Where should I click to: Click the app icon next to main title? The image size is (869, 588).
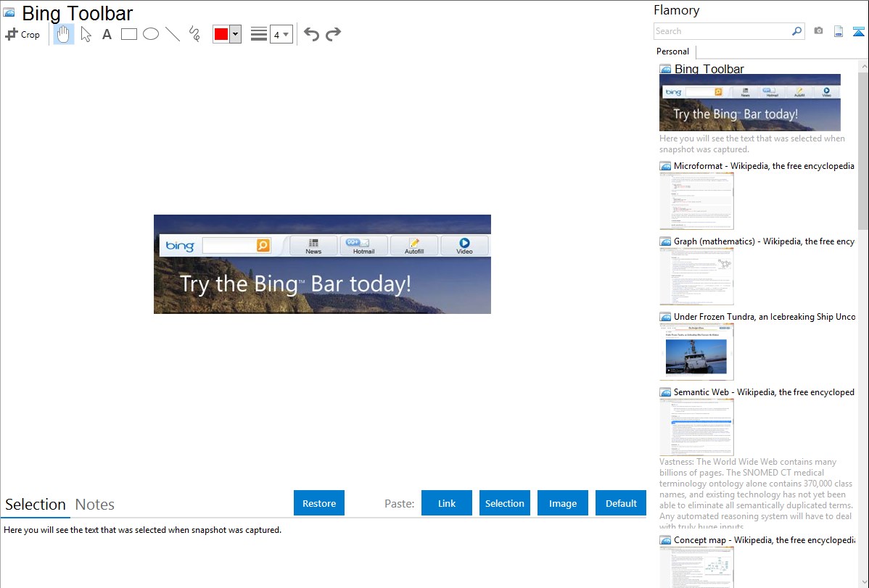(9, 13)
